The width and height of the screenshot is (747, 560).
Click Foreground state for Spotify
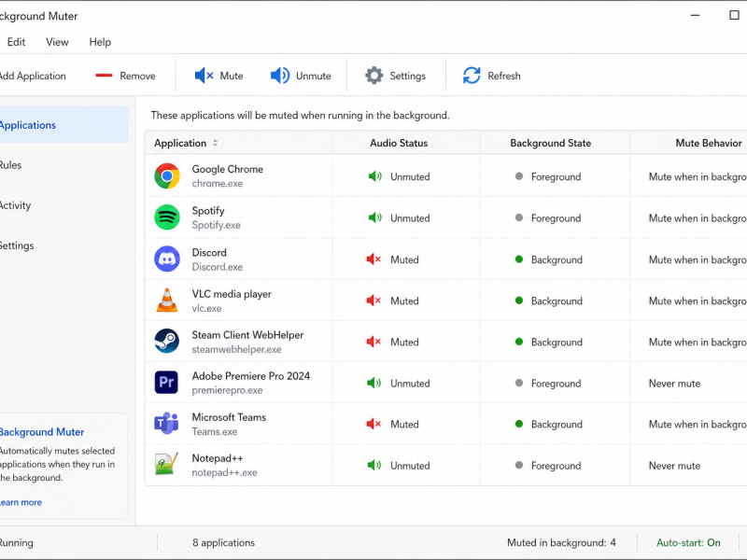pos(556,218)
